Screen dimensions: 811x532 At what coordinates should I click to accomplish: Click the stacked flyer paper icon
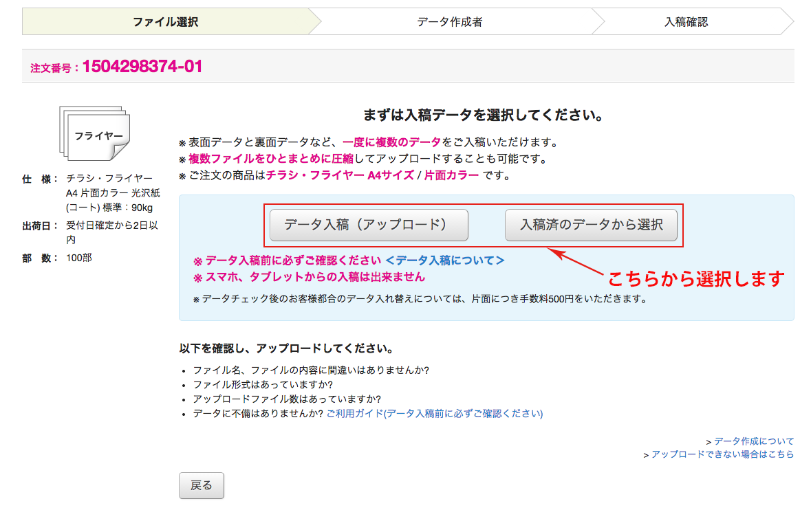click(x=94, y=133)
